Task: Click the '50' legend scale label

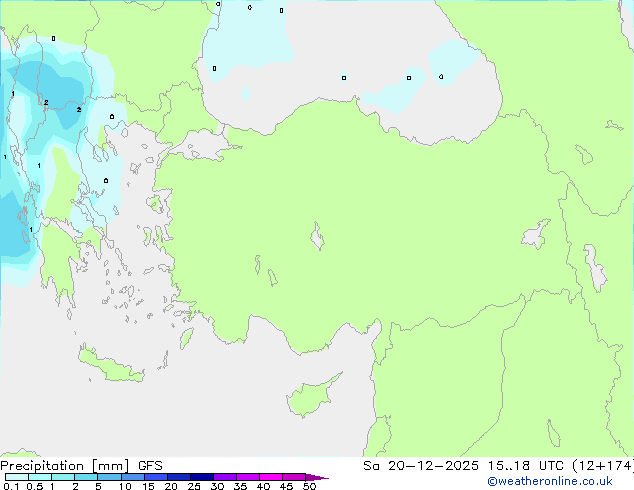Action: pyautogui.click(x=309, y=486)
